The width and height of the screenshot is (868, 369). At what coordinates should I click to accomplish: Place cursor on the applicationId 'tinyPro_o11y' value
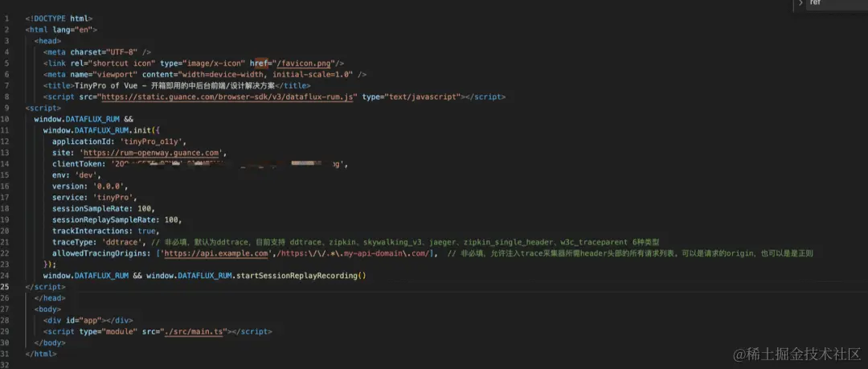pos(154,141)
